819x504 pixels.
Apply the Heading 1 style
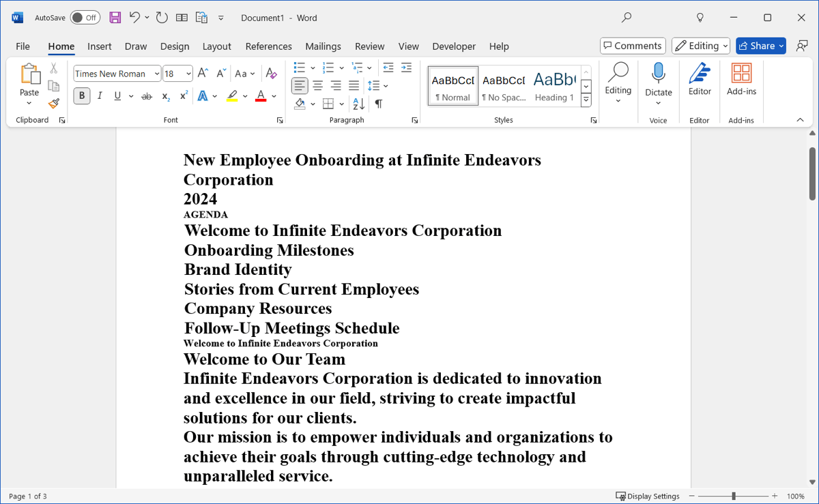coord(554,86)
